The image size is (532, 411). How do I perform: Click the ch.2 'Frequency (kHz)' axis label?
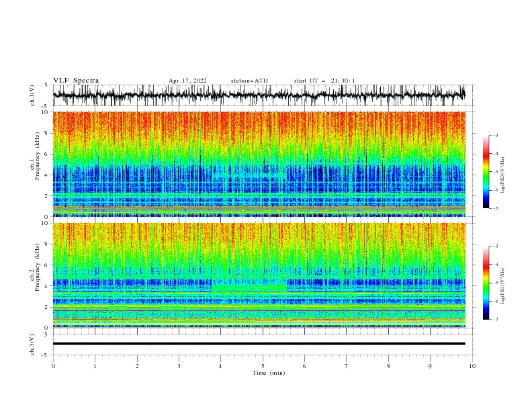coord(38,267)
